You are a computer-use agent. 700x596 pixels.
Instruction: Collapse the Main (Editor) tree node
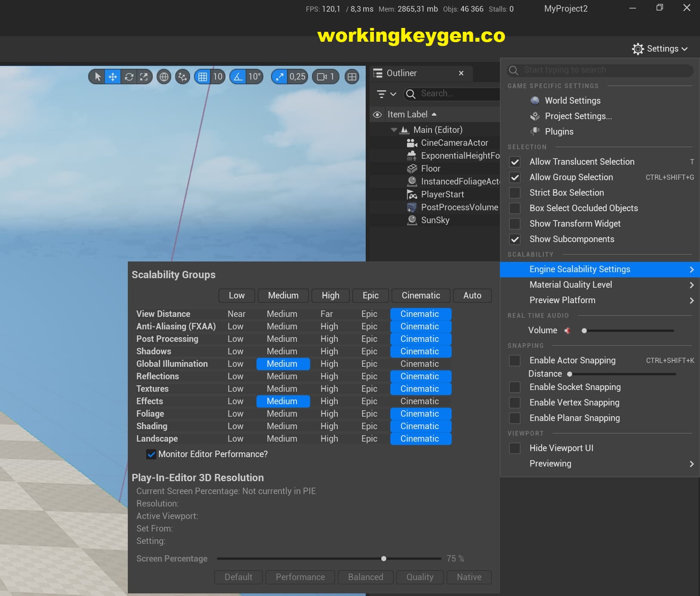click(394, 130)
